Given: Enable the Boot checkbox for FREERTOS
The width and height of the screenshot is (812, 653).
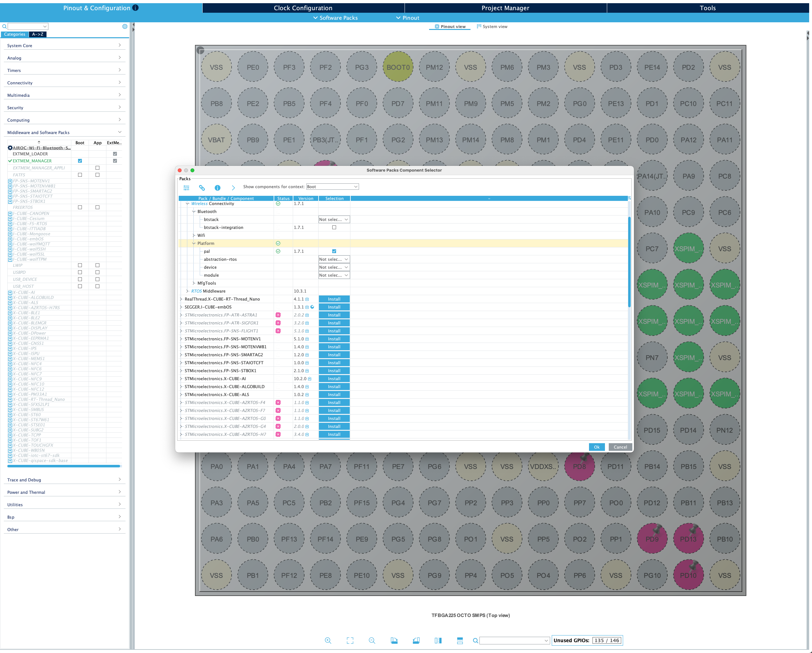Looking at the screenshot, I should click(79, 207).
